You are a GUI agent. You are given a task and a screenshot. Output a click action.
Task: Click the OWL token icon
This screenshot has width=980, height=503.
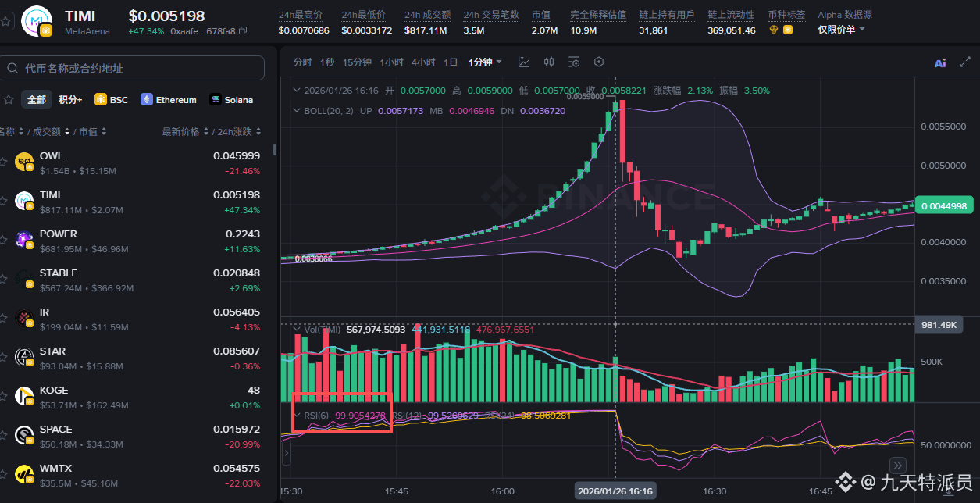coord(24,162)
